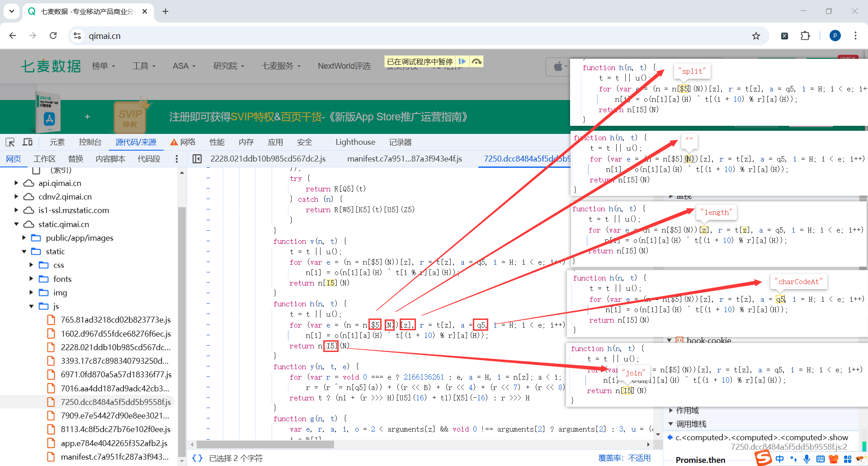
Task: Collapse the js folder in the file tree
Action: (x=31, y=306)
